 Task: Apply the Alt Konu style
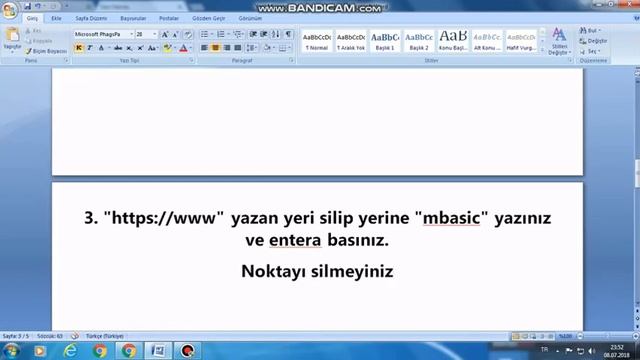pyautogui.click(x=487, y=41)
